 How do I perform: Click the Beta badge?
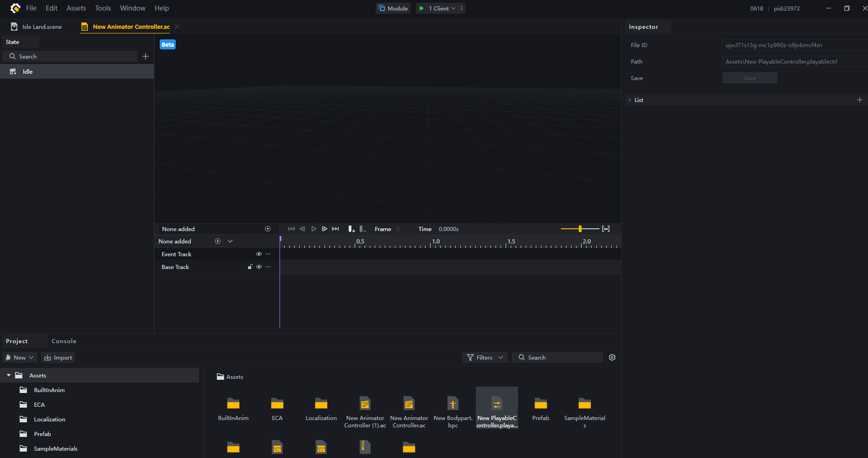tap(167, 44)
